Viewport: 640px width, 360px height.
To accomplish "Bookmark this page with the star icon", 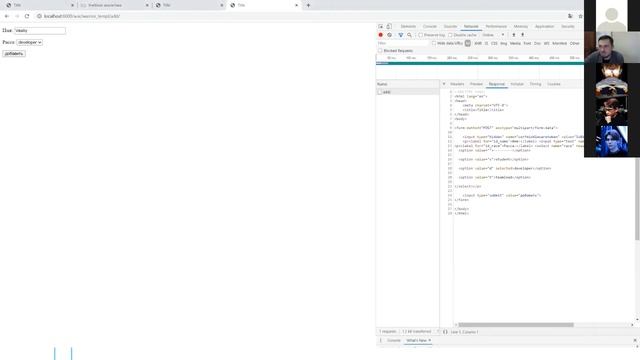I will [580, 16].
